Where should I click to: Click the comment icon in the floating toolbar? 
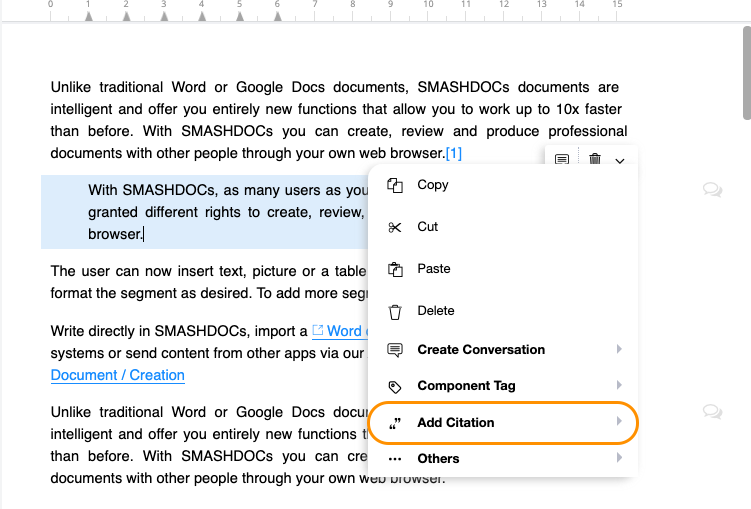tap(562, 159)
